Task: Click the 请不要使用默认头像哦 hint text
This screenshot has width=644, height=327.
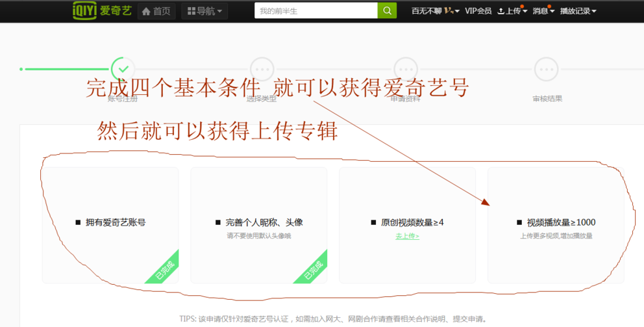Action: pyautogui.click(x=259, y=236)
